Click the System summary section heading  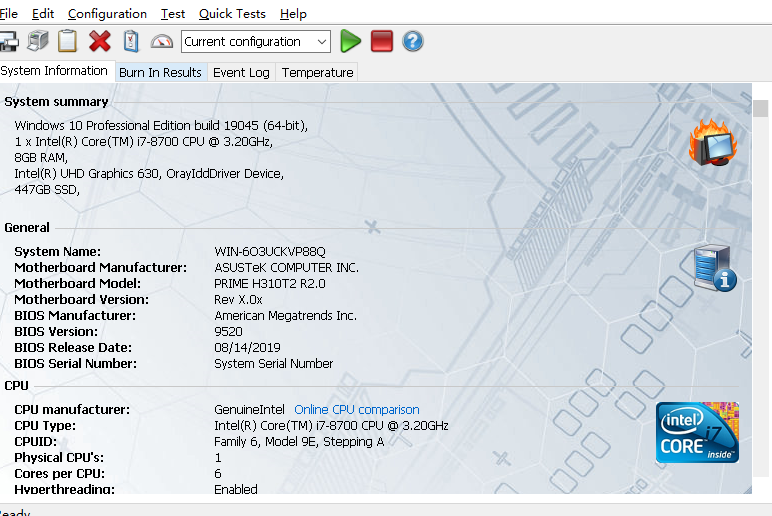click(56, 102)
